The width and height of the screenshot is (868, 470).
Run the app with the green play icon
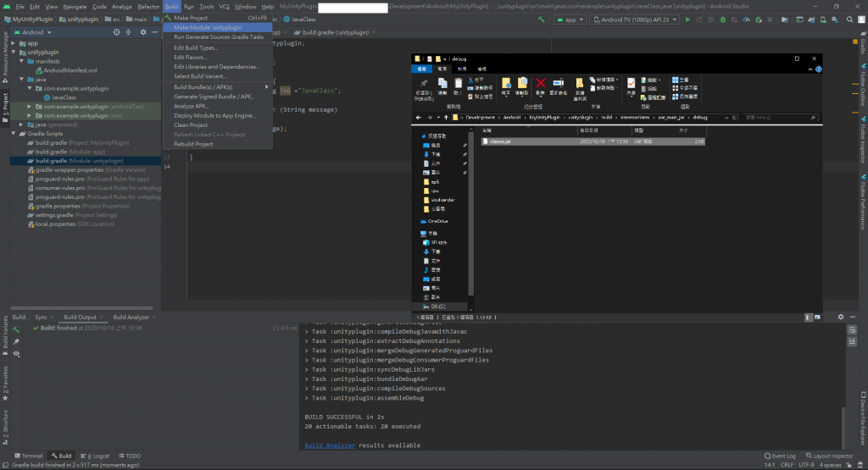pos(687,19)
